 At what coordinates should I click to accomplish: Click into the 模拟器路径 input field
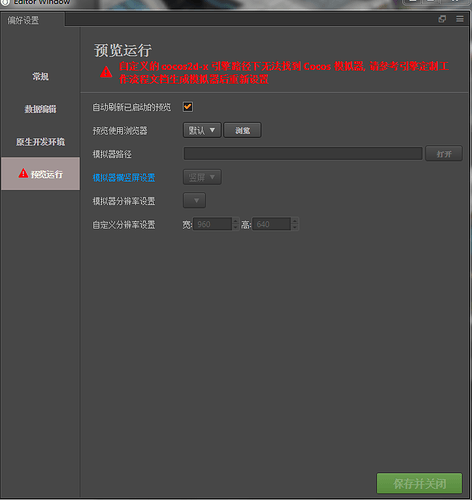click(303, 154)
